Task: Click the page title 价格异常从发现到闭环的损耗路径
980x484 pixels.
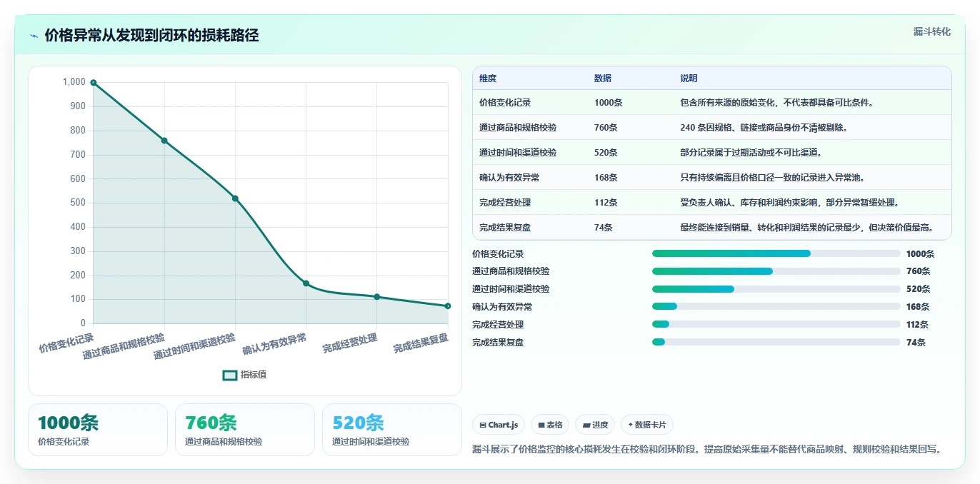Action: pos(151,36)
